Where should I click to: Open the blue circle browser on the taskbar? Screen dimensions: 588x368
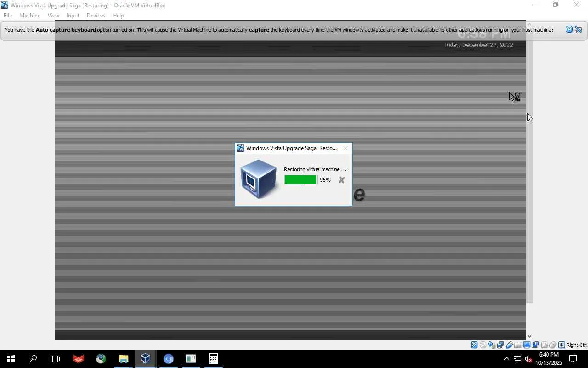click(x=168, y=359)
